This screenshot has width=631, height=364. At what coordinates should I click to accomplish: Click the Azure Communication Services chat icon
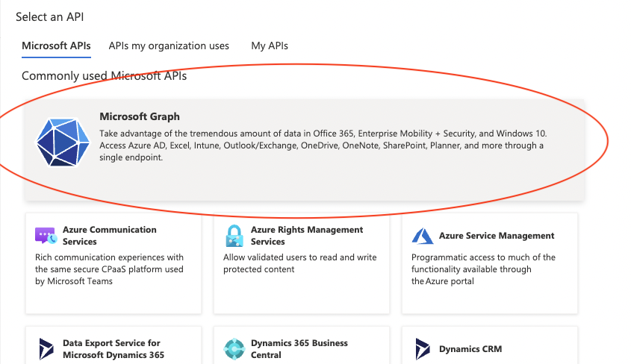coord(46,236)
